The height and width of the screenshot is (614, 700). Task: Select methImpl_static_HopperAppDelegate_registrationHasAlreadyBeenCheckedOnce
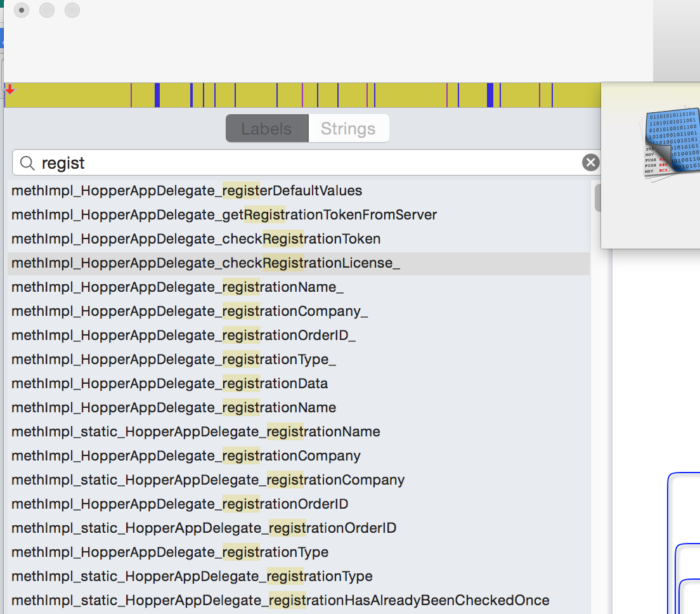coord(298,601)
